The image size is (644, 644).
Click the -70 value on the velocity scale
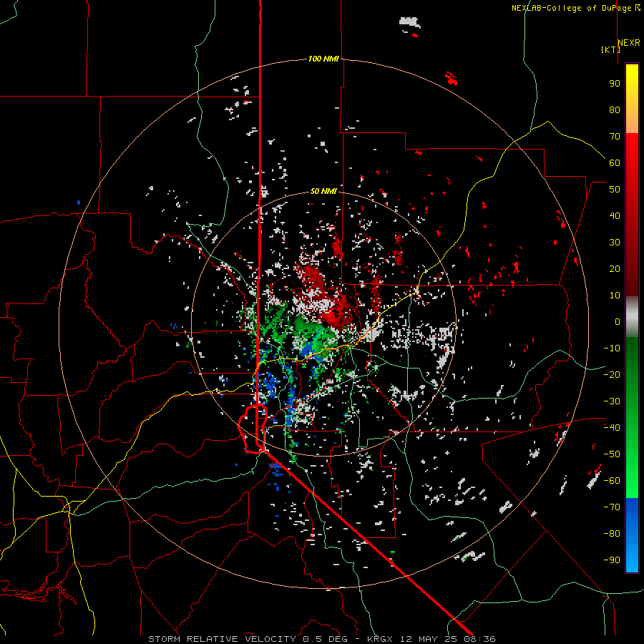click(612, 507)
